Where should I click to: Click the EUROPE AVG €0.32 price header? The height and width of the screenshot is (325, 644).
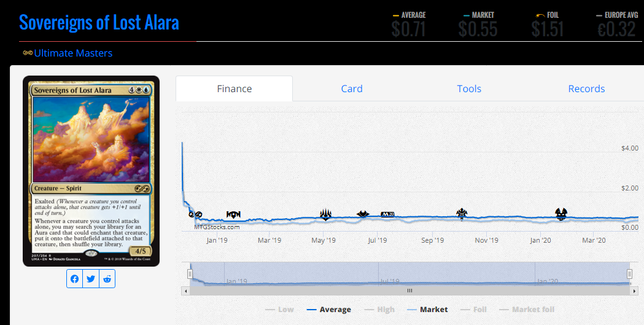pos(617,24)
